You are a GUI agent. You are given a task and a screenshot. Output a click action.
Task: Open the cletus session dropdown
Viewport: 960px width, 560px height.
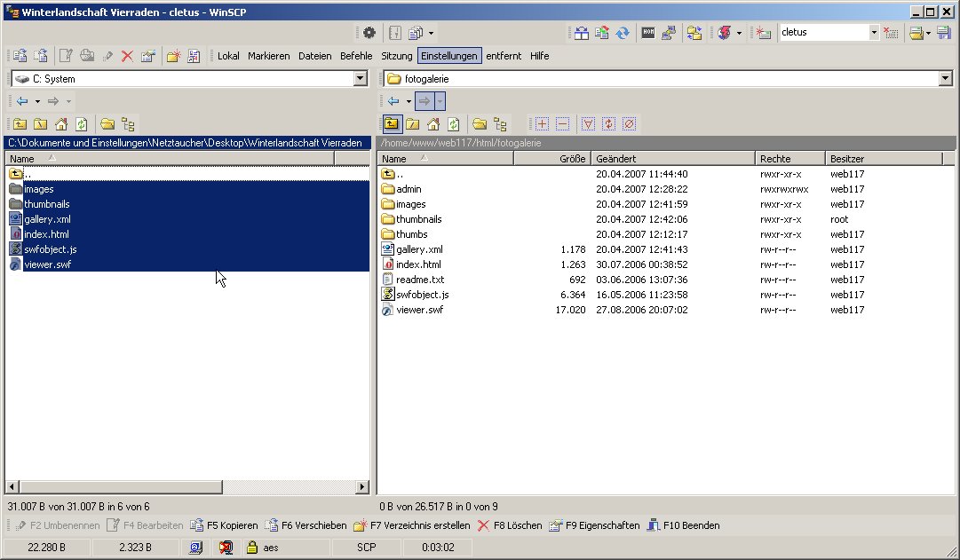tap(874, 33)
